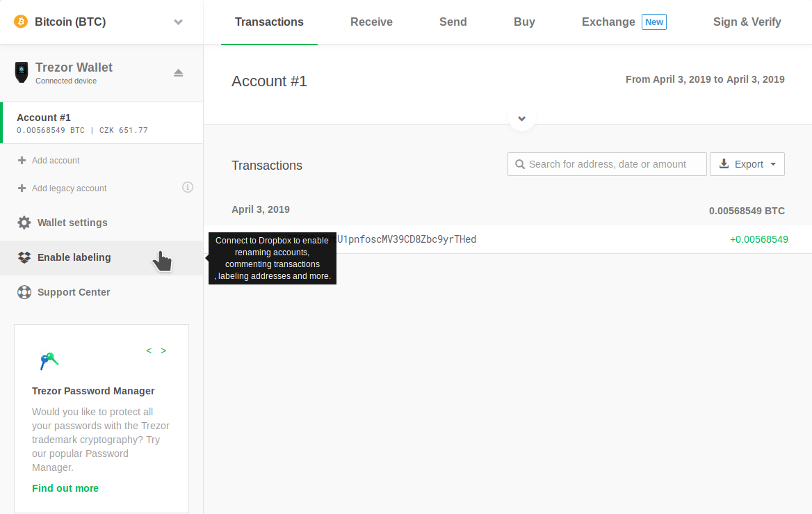
Task: Click the 0.00568549 BTC daily balance
Action: [x=747, y=211]
